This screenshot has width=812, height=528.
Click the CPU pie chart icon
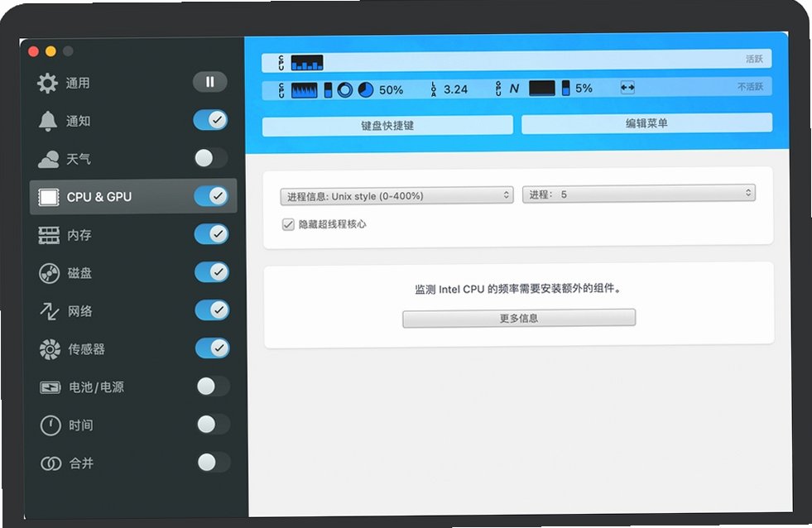tap(366, 90)
